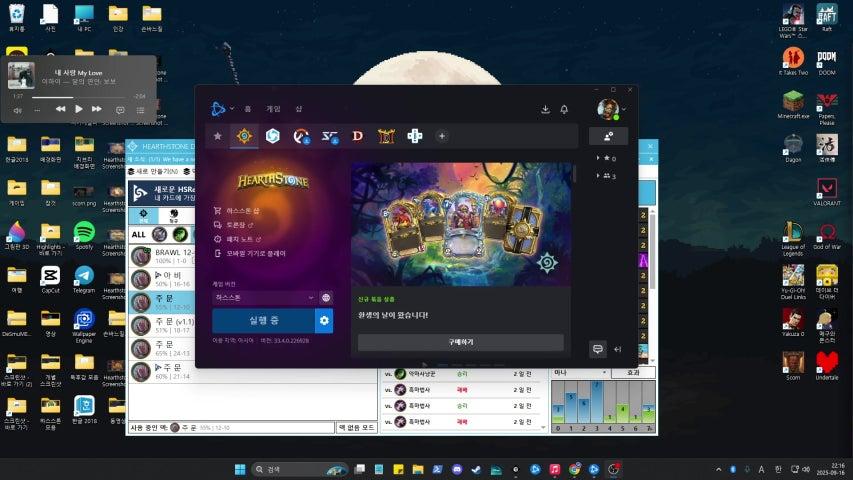
Task: Click the taskbar 검색 search box
Action: (x=299, y=469)
